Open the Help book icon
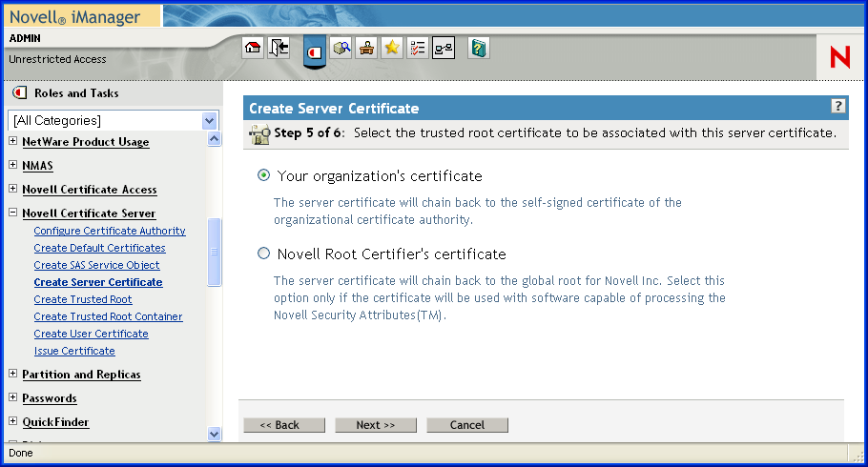 point(478,49)
